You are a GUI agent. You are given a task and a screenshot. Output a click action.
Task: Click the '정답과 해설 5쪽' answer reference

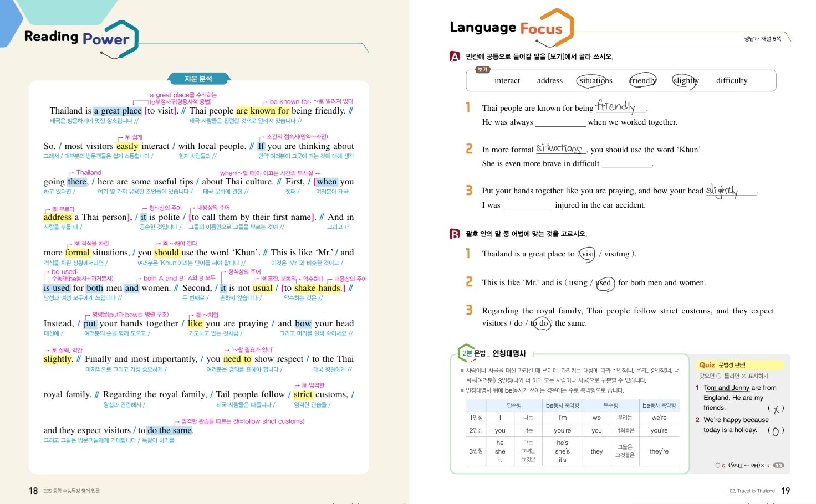click(762, 39)
